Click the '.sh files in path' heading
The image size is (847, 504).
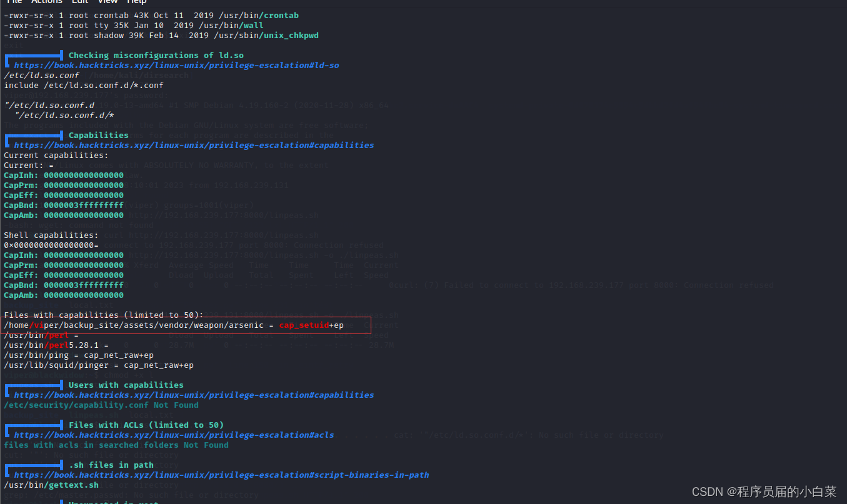(x=111, y=465)
